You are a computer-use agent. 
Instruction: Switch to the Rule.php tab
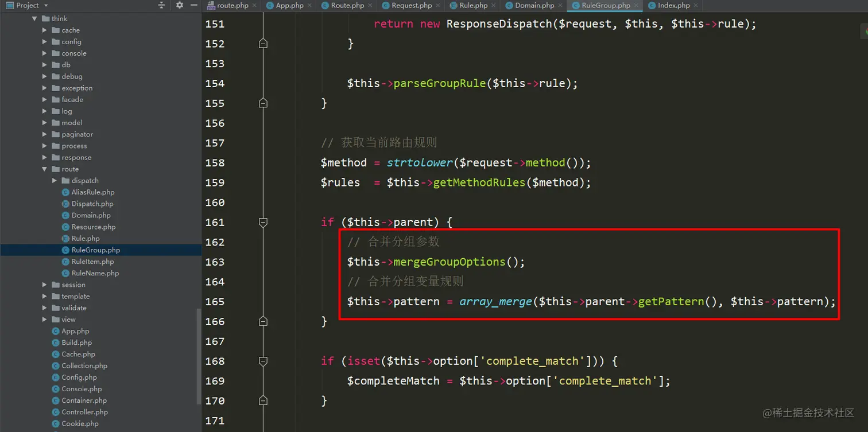[x=473, y=5]
